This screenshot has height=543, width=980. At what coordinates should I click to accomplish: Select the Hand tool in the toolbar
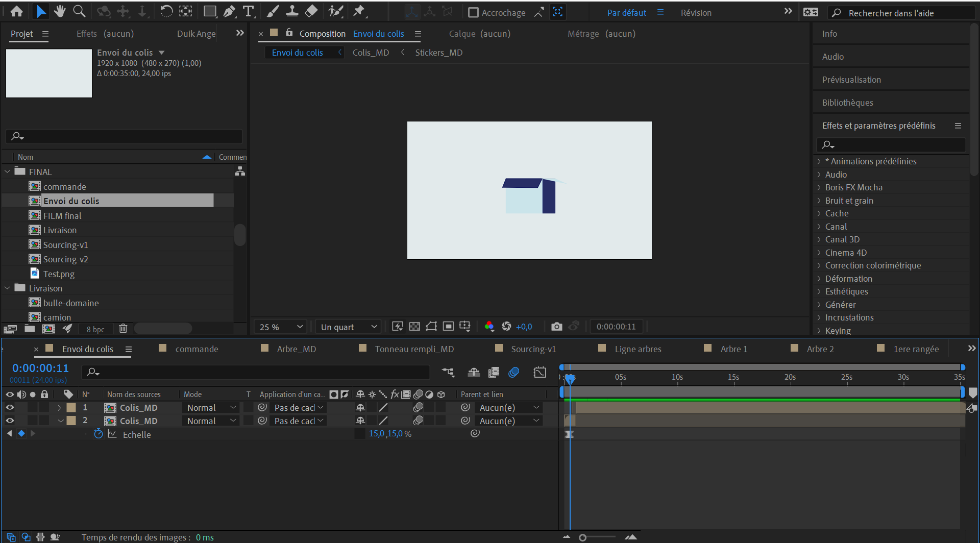[x=60, y=11]
